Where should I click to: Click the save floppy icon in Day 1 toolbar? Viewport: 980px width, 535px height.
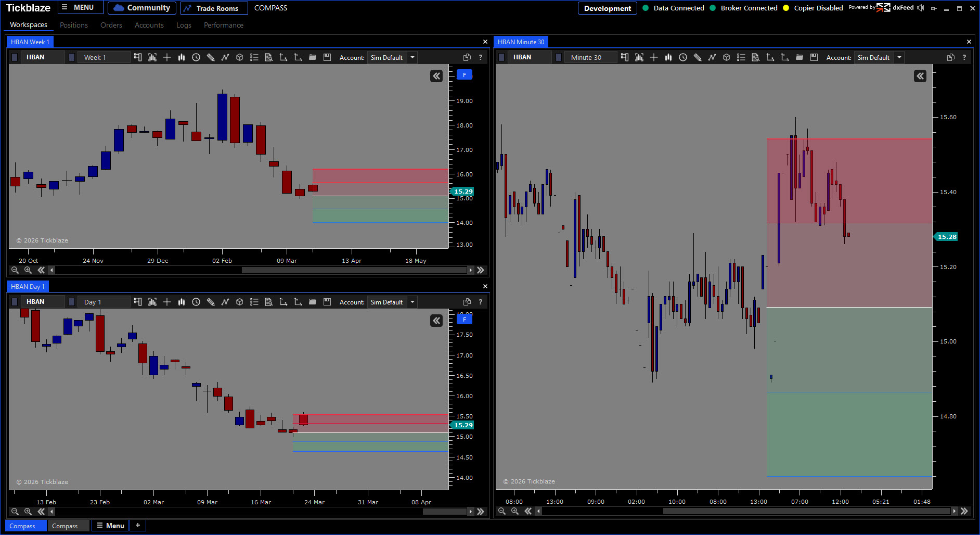[x=327, y=302]
